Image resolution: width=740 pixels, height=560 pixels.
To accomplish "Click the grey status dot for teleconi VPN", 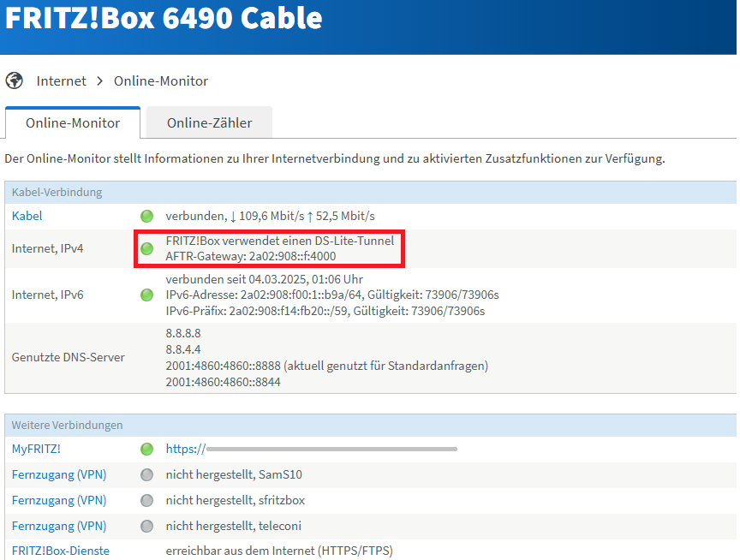I will click(x=146, y=526).
